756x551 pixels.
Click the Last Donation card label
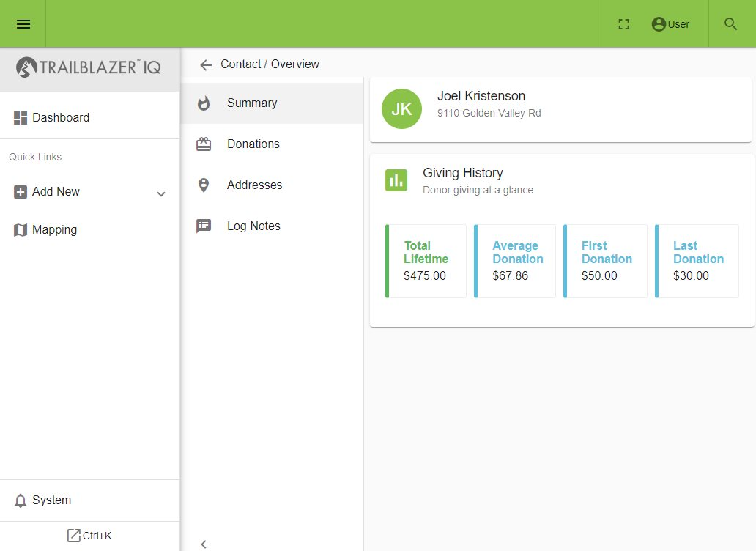point(698,252)
